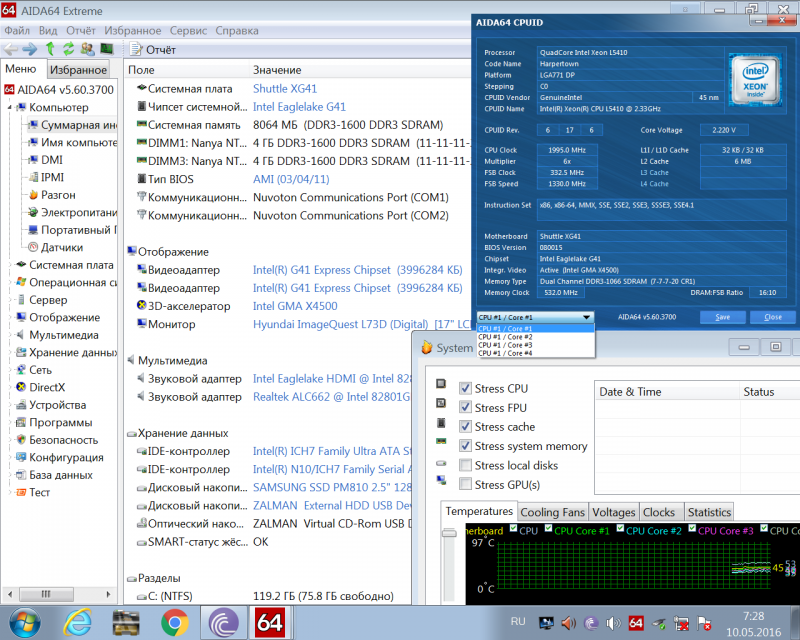
Task: Follow the Intel Eaglelake G41 chipset link
Action: click(x=299, y=107)
